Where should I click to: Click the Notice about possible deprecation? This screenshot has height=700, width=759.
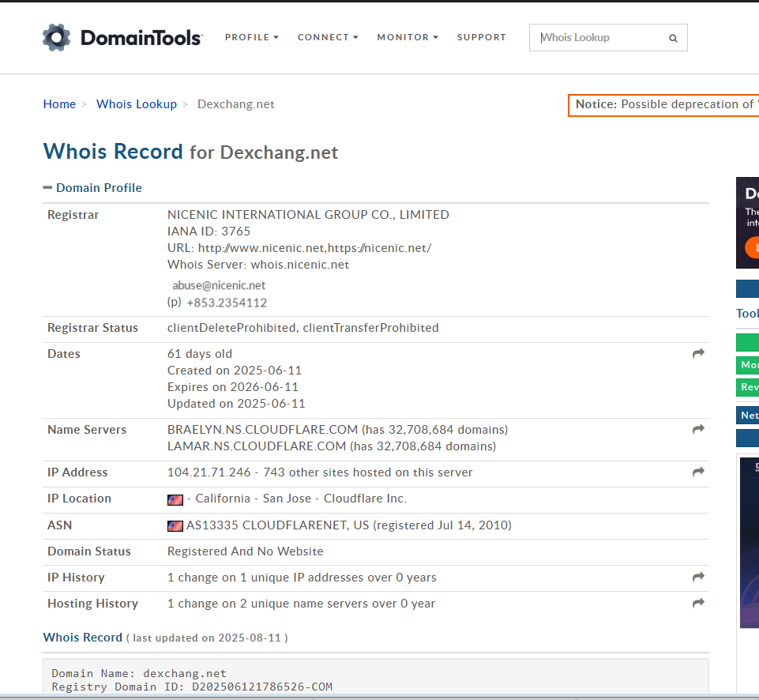click(663, 104)
